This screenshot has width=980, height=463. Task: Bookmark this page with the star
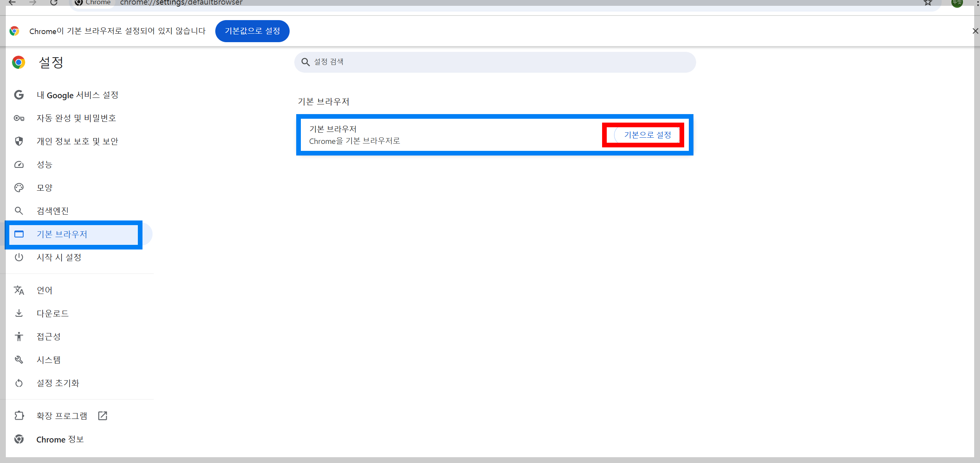[x=927, y=3]
